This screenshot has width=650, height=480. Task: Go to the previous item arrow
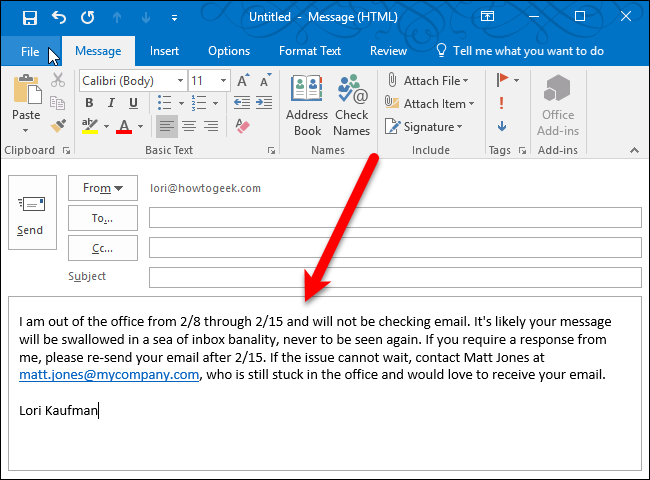[117, 17]
